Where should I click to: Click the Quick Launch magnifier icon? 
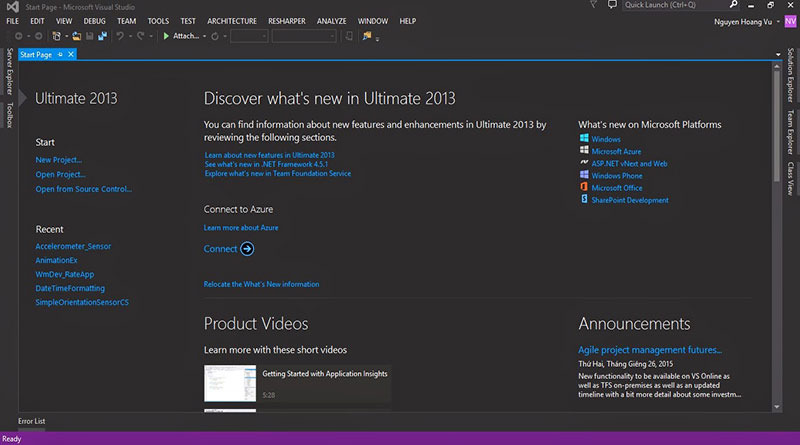(x=733, y=5)
